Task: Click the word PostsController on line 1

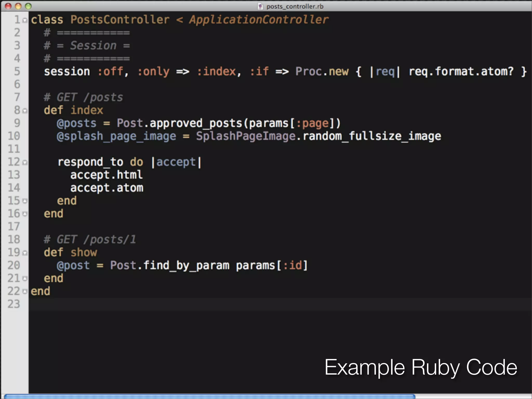Action: pos(120,20)
